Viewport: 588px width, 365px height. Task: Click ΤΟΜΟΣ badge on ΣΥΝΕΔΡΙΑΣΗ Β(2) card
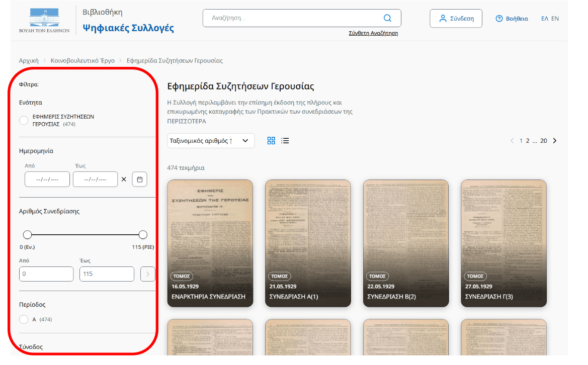click(377, 276)
